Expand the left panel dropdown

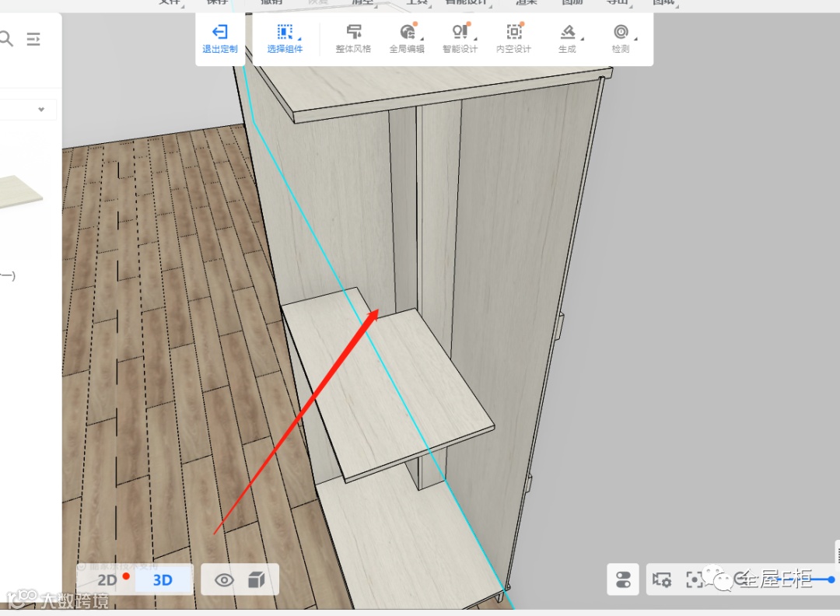click(41, 109)
